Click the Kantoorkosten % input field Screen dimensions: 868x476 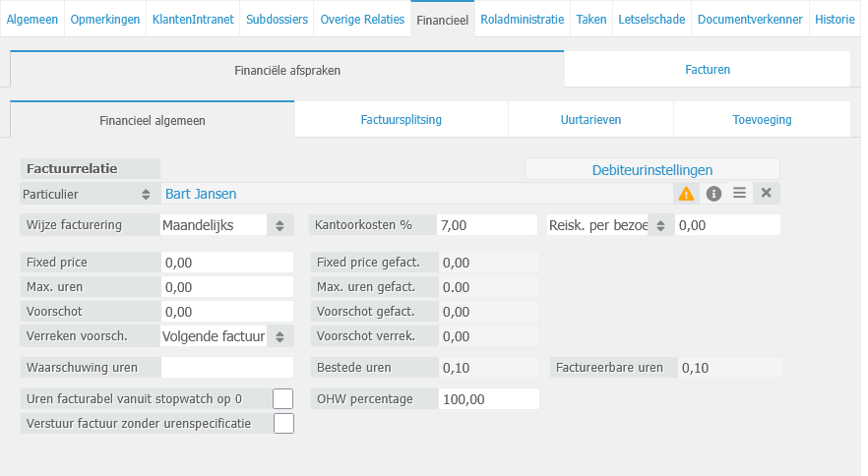[x=488, y=225]
